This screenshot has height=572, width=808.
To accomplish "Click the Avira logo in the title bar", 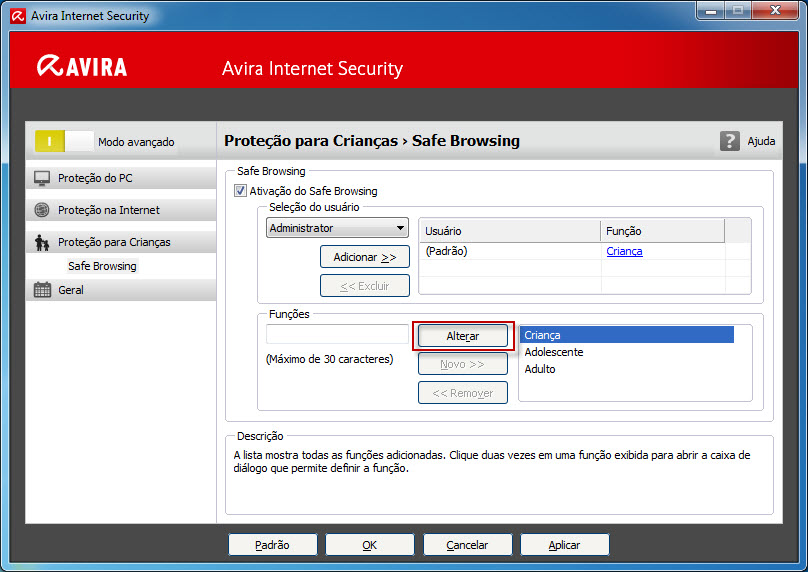I will pos(18,16).
